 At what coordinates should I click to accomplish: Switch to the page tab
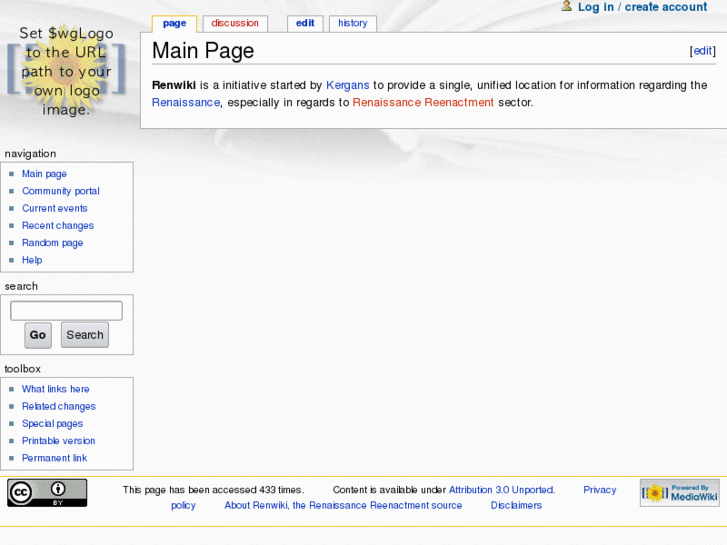click(x=174, y=23)
